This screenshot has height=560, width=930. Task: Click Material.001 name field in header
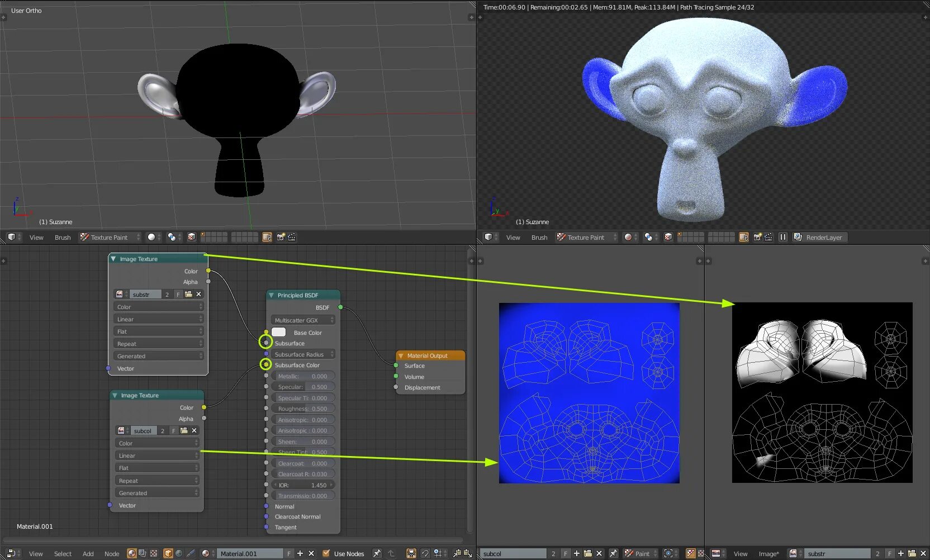(250, 554)
